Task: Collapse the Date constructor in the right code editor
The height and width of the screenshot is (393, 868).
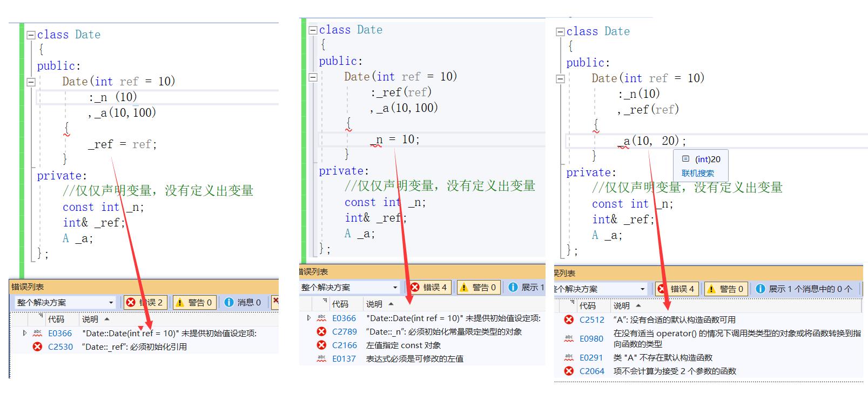Action: pyautogui.click(x=560, y=79)
